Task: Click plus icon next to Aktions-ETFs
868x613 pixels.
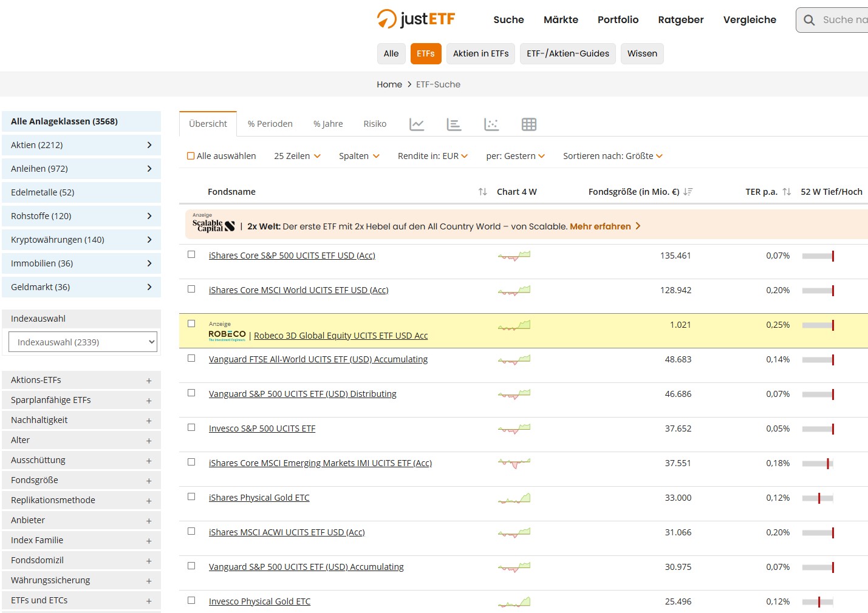Action: click(149, 381)
